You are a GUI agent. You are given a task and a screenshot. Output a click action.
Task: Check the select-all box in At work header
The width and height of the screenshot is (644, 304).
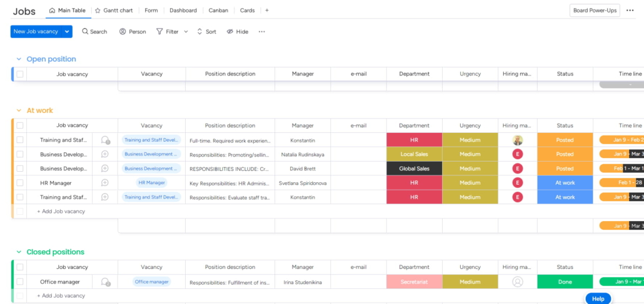(x=20, y=125)
